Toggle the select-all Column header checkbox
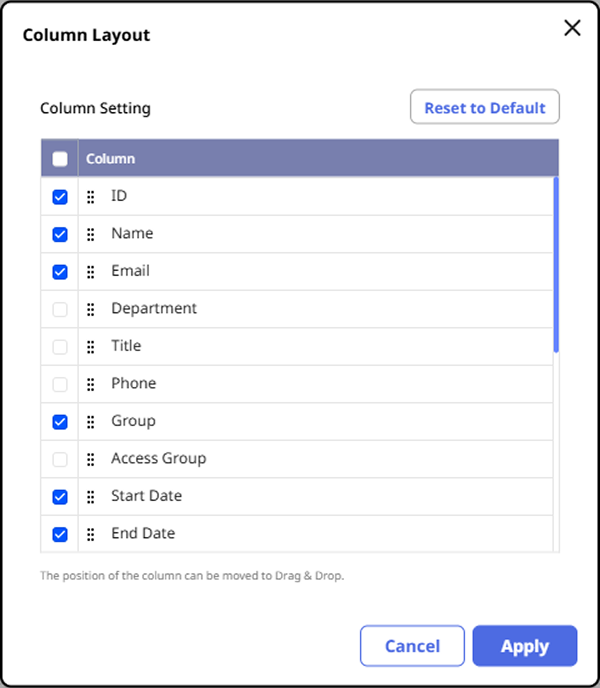 click(x=60, y=158)
